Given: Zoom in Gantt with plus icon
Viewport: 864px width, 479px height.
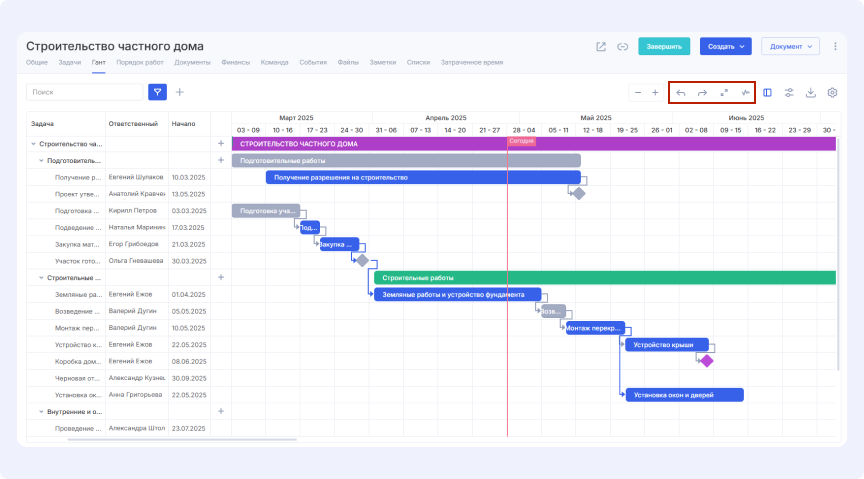Looking at the screenshot, I should tap(655, 93).
